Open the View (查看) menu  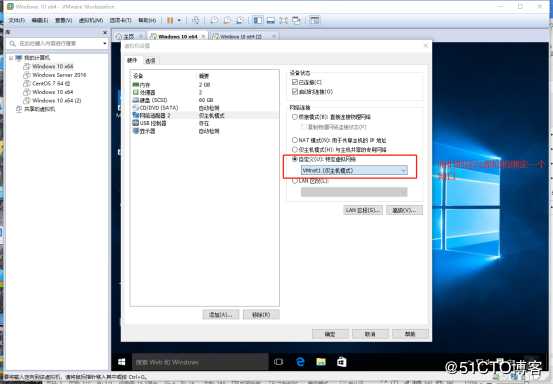point(63,20)
